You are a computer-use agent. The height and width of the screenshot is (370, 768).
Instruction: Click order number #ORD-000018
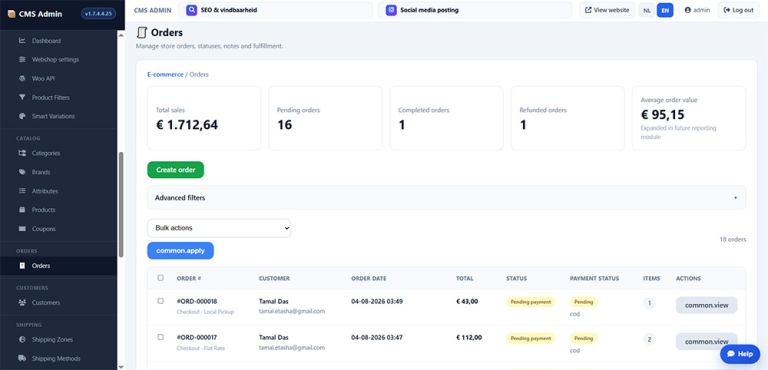tap(197, 301)
